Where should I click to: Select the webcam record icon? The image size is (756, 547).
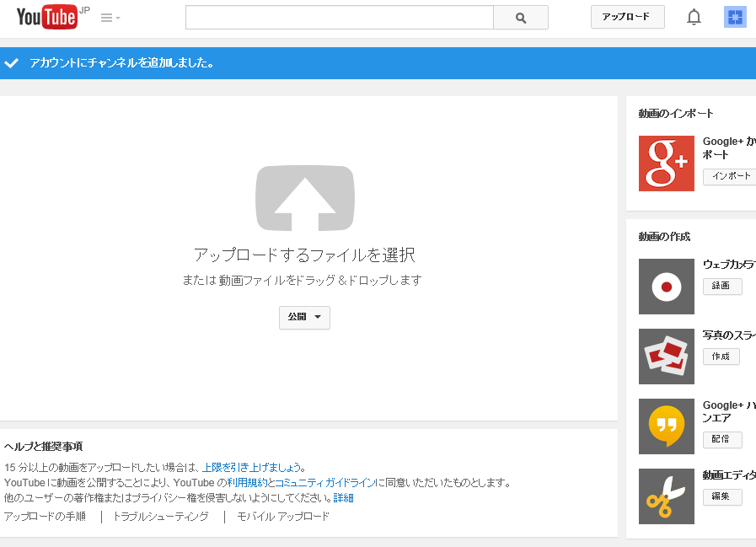point(666,287)
